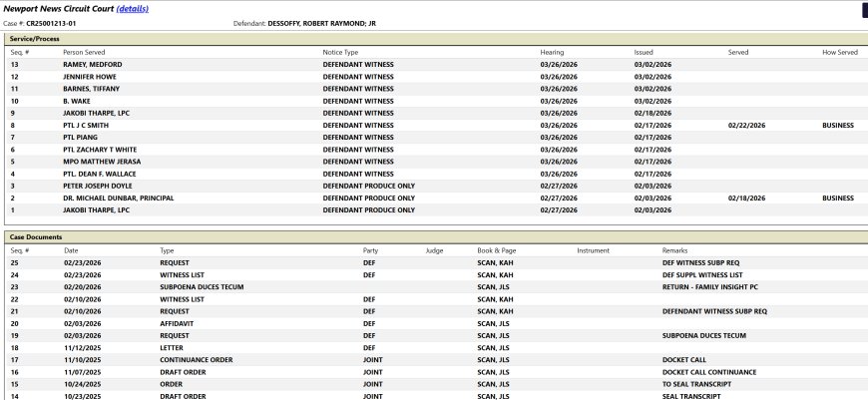Click the Service/Process section header
This screenshot has width=868, height=400.
[x=35, y=38]
